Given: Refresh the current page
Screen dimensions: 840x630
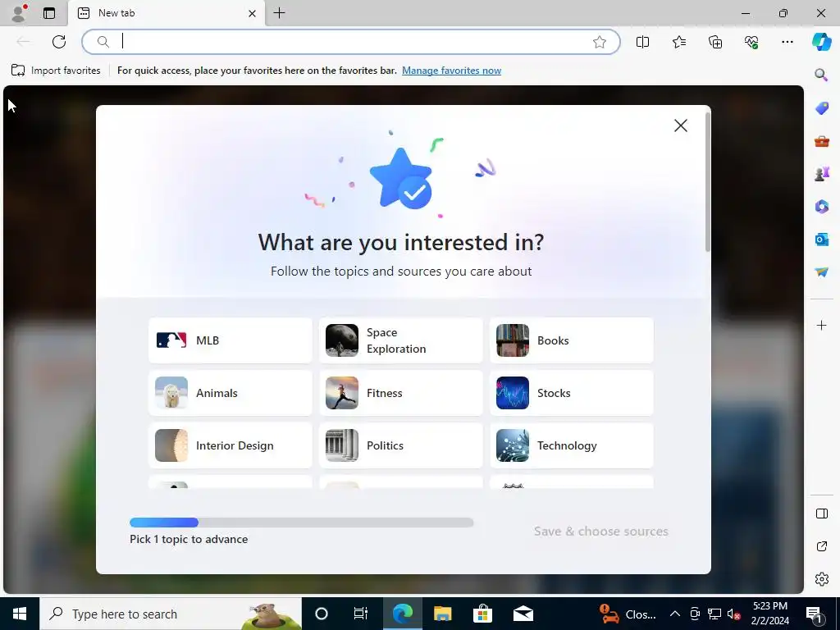Looking at the screenshot, I should click(x=59, y=42).
